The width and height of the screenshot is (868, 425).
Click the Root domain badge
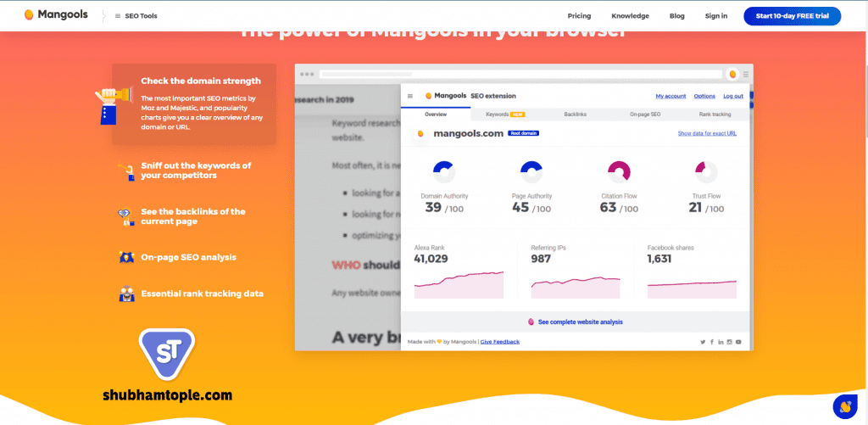click(x=523, y=133)
